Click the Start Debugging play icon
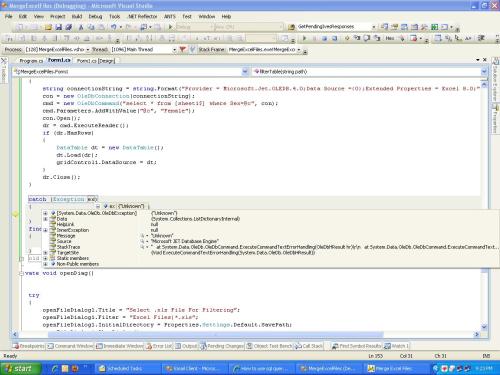500x375 pixels. 170,27
